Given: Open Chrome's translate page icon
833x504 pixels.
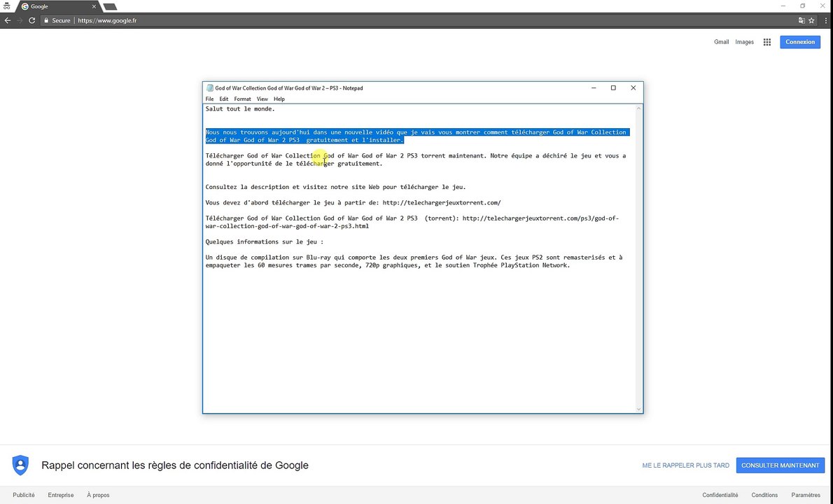Looking at the screenshot, I should click(801, 20).
